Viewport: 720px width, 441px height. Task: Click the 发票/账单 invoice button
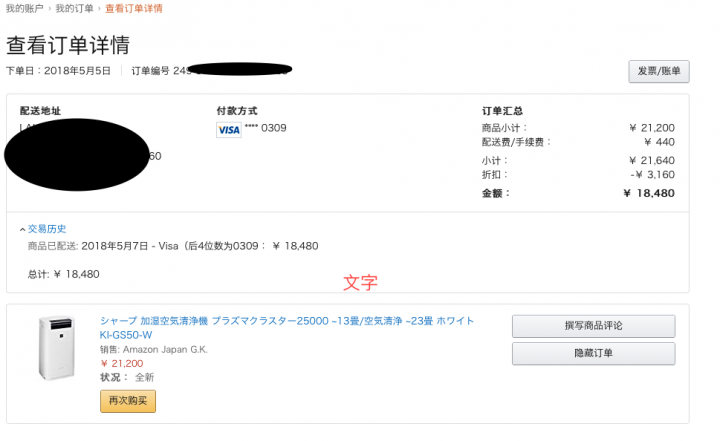(658, 72)
